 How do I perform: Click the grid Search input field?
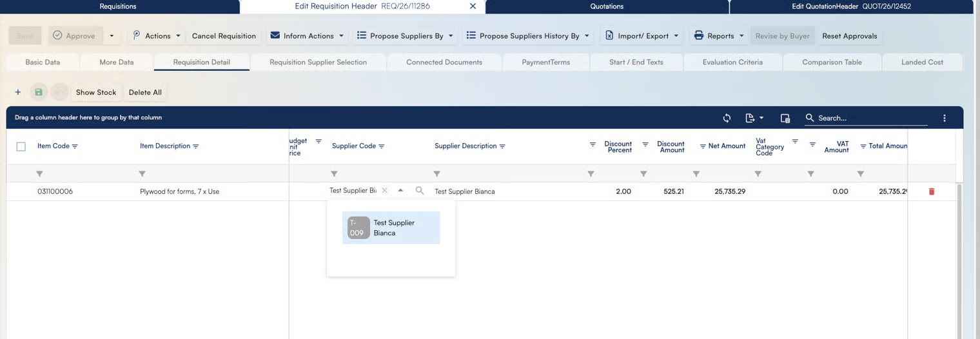coord(870,118)
